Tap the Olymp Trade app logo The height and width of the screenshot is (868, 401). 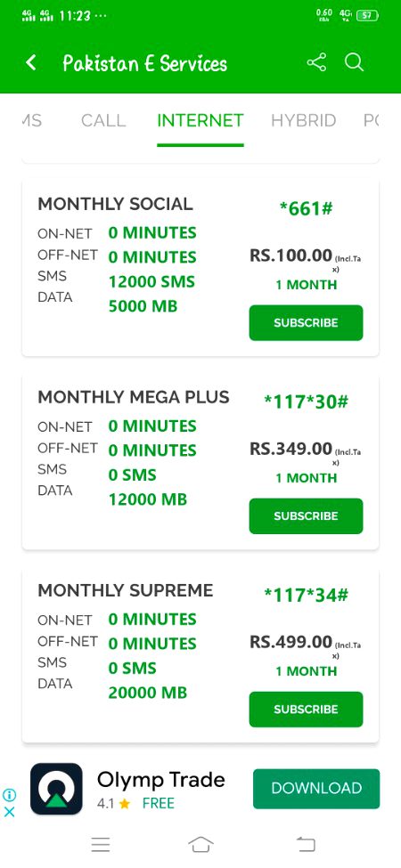tap(56, 788)
